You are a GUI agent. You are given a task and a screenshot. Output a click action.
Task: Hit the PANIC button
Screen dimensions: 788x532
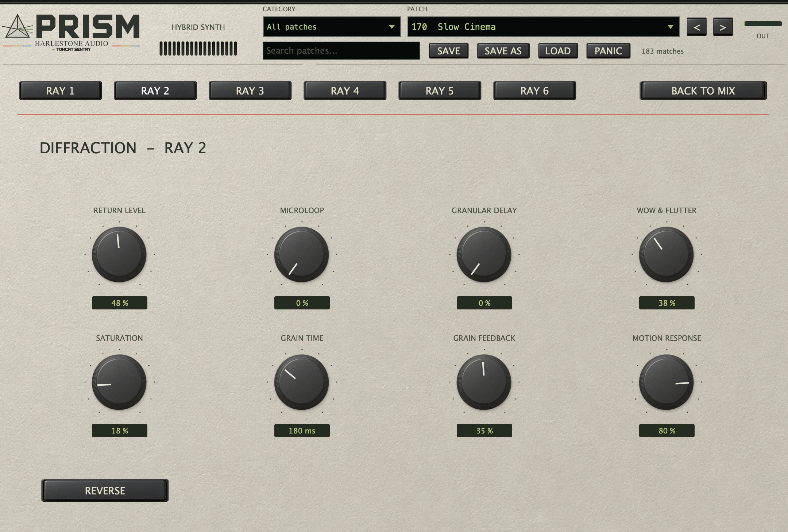[608, 51]
